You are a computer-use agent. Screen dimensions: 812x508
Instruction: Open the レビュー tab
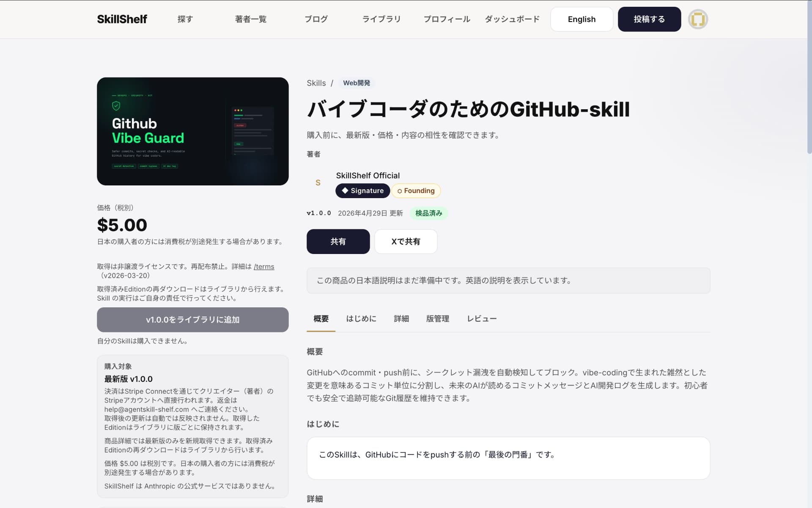tap(482, 318)
